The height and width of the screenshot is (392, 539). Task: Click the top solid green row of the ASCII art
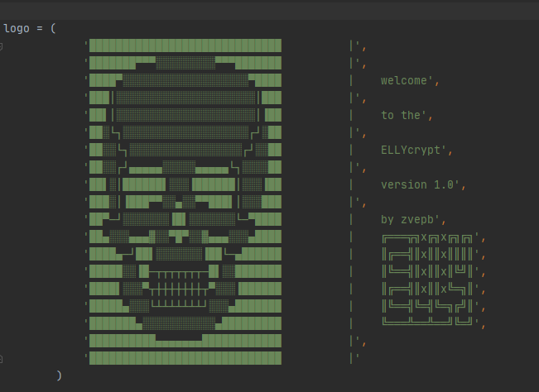pyautogui.click(x=185, y=45)
